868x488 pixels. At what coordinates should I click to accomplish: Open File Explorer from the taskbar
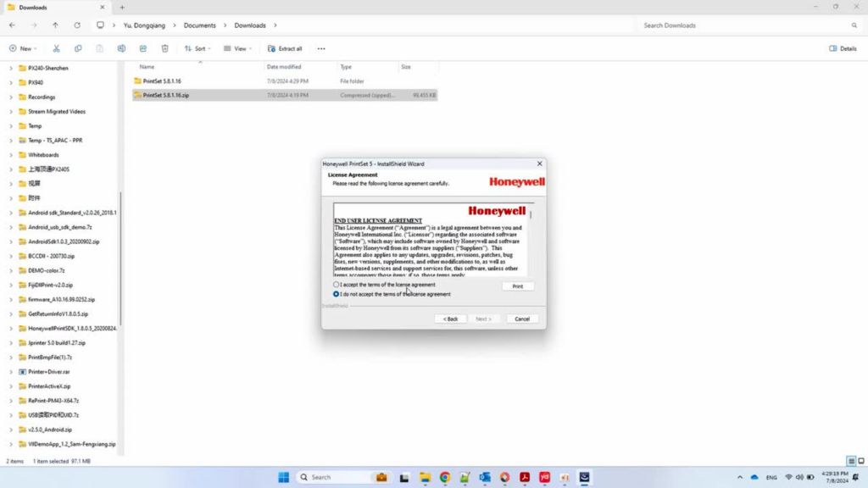(x=425, y=477)
